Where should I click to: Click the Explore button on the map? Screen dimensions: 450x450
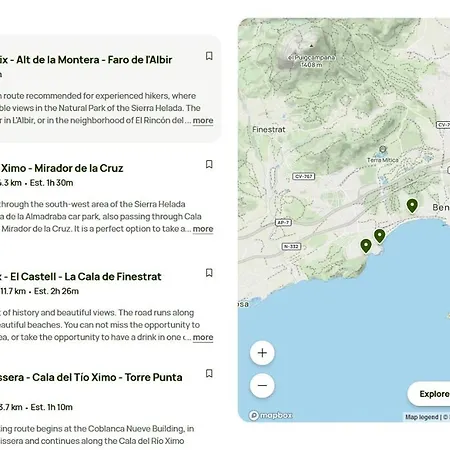click(429, 394)
